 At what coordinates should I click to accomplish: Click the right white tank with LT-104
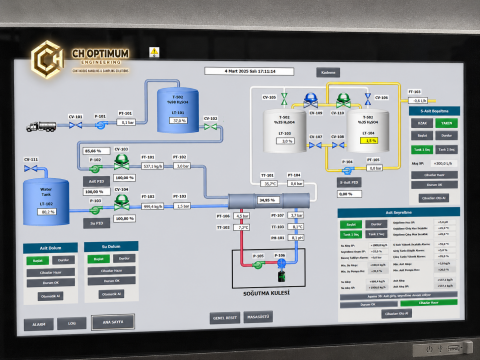(368, 131)
